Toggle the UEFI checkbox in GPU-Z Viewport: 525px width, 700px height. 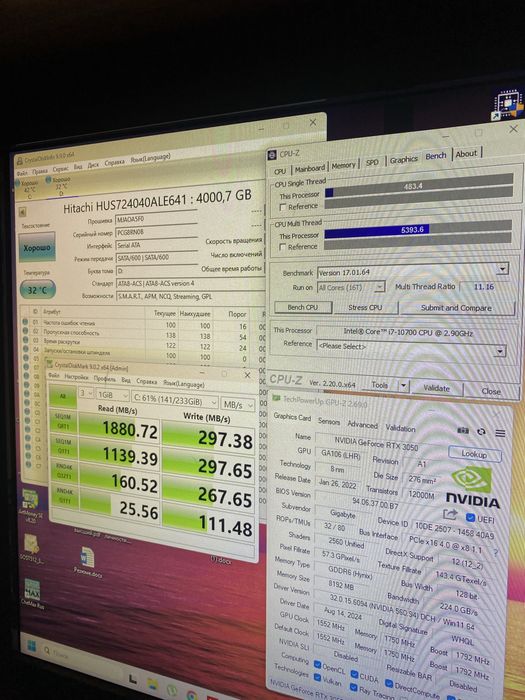[470, 517]
